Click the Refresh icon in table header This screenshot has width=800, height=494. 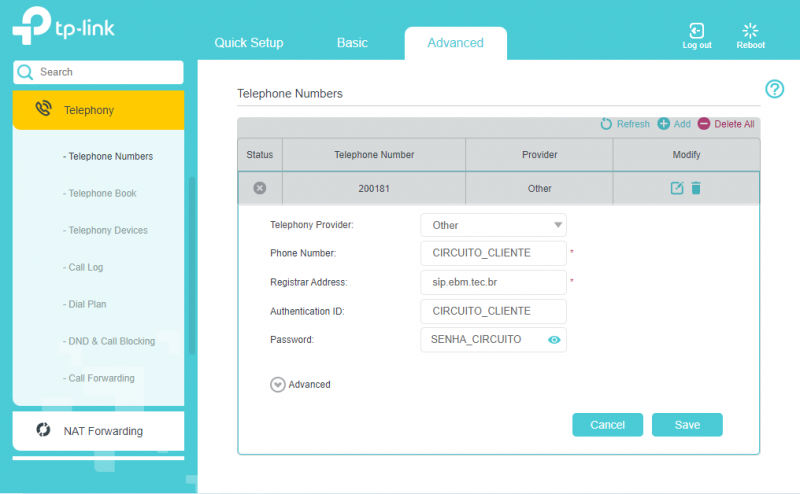[606, 124]
